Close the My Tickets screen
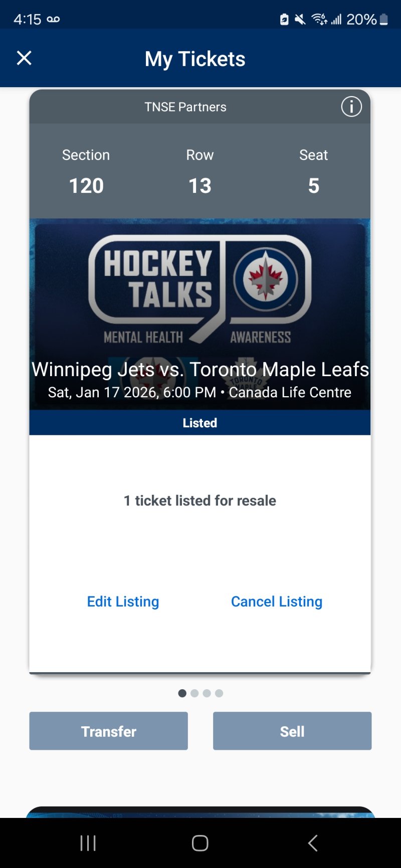This screenshot has width=401, height=868. 24,58
